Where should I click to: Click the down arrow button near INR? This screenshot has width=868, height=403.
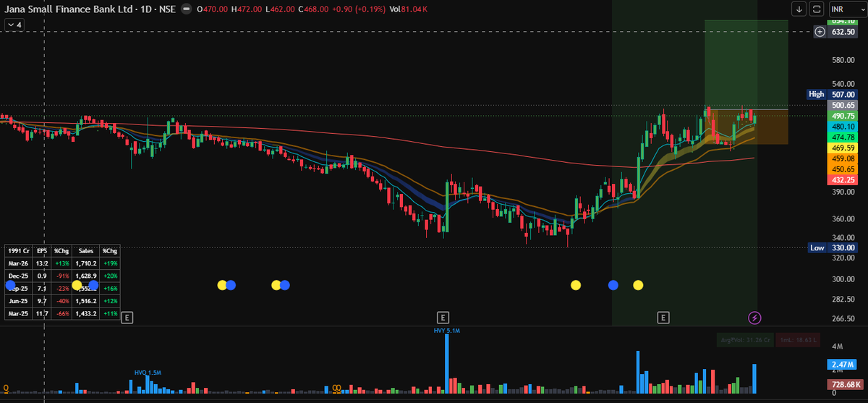click(x=799, y=9)
